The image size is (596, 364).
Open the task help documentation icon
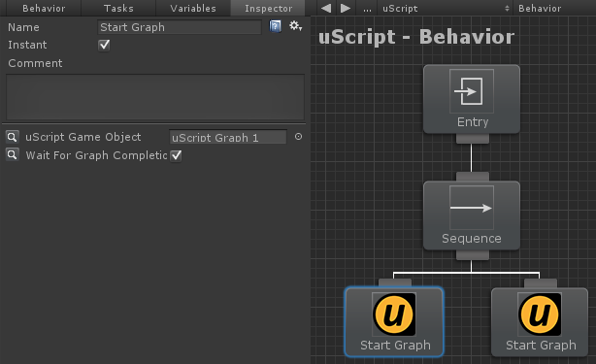[x=276, y=26]
